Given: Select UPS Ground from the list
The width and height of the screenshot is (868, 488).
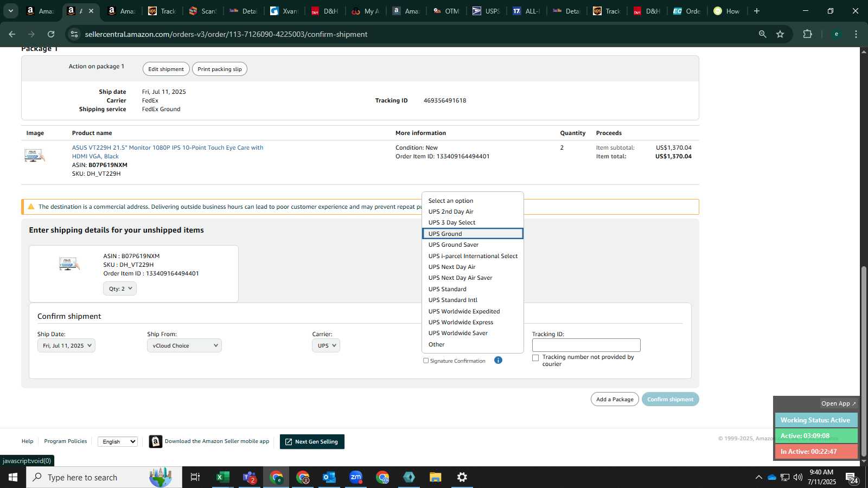Looking at the screenshot, I should coord(473,234).
